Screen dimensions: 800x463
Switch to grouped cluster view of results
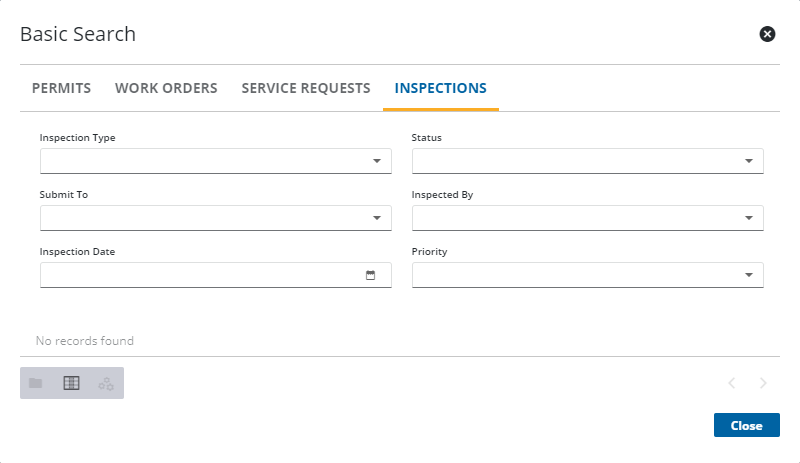(x=106, y=383)
